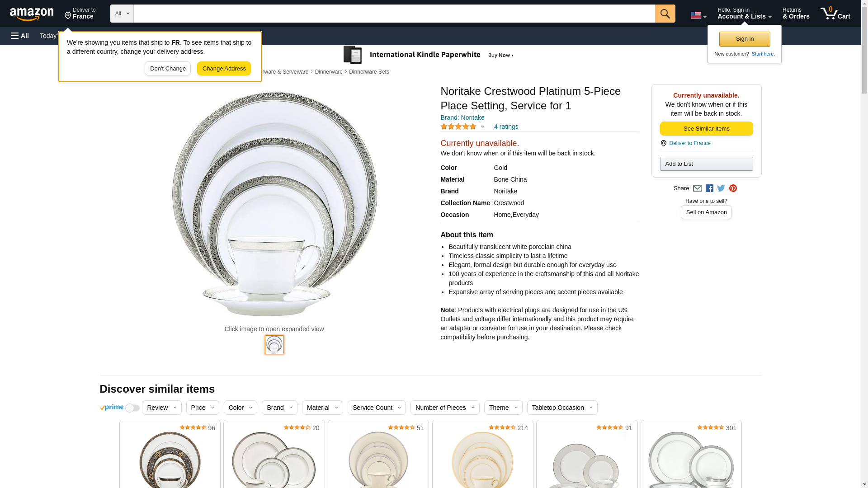Click the Amazon logo
Image resolution: width=868 pixels, height=488 pixels.
coord(32,14)
